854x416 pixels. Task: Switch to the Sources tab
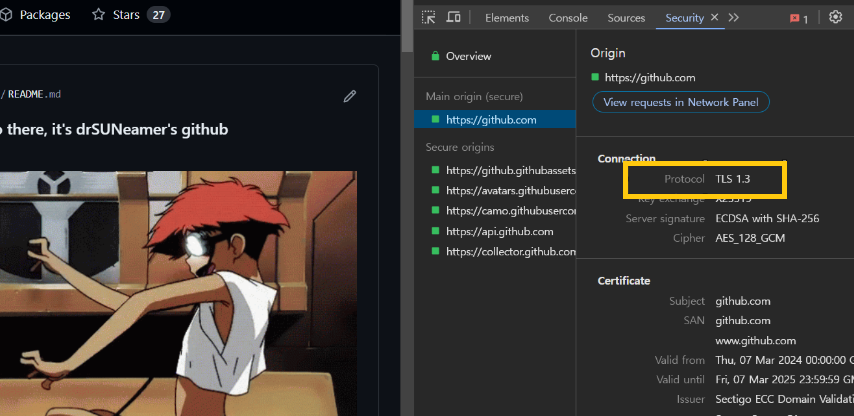point(626,18)
